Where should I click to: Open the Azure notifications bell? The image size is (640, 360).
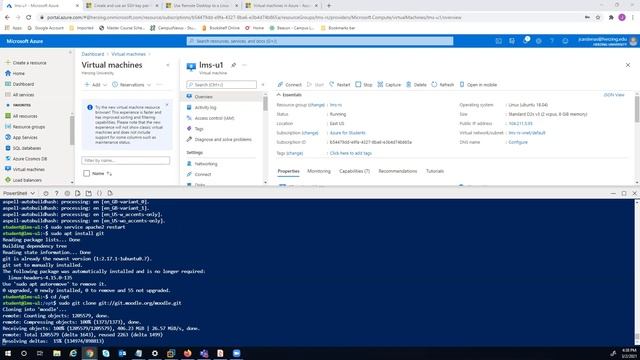point(526,41)
